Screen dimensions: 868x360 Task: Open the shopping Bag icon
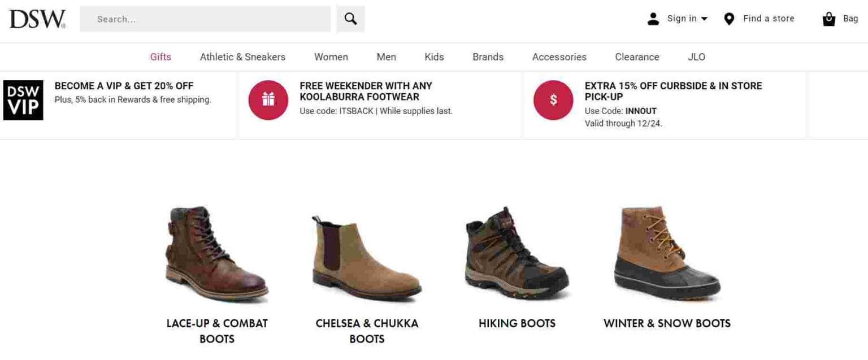(828, 18)
